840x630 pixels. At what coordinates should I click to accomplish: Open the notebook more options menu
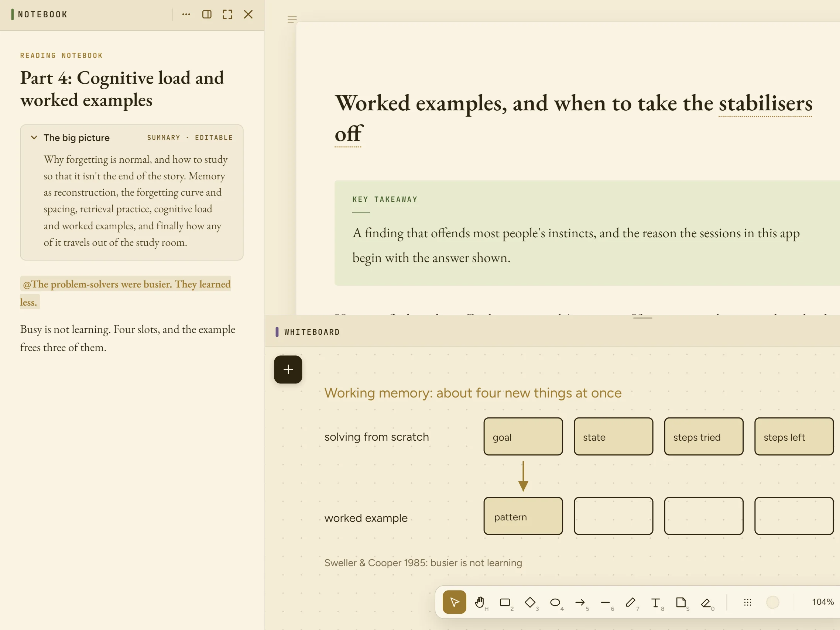[x=186, y=14]
